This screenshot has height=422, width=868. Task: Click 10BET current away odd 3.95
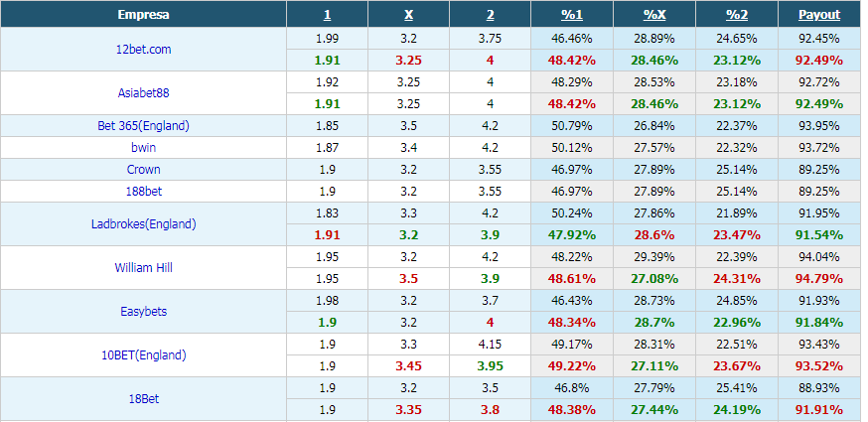click(x=490, y=366)
